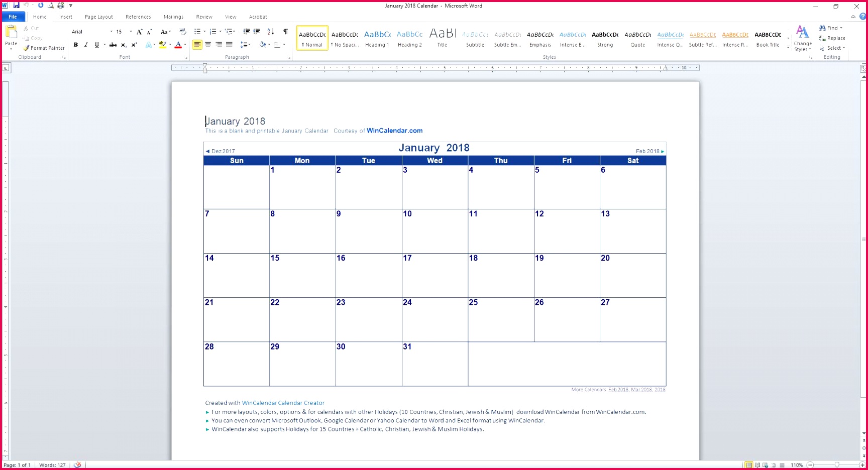
Task: Click the 110% zoom level indicator
Action: [797, 465]
